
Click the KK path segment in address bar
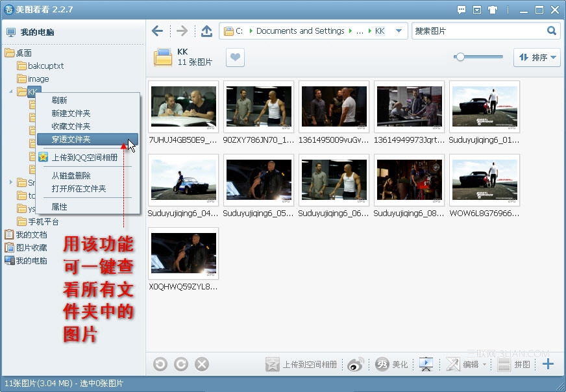pos(380,31)
